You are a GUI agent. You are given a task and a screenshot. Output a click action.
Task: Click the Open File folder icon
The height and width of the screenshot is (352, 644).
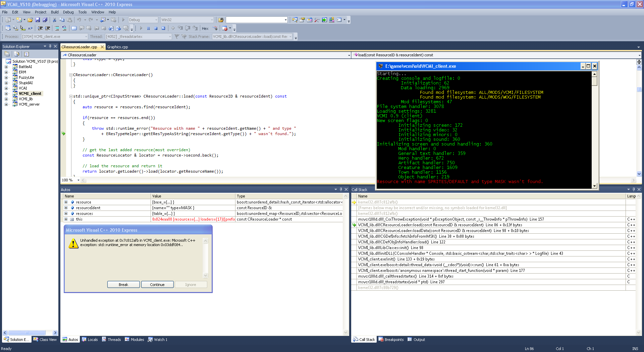coord(30,20)
